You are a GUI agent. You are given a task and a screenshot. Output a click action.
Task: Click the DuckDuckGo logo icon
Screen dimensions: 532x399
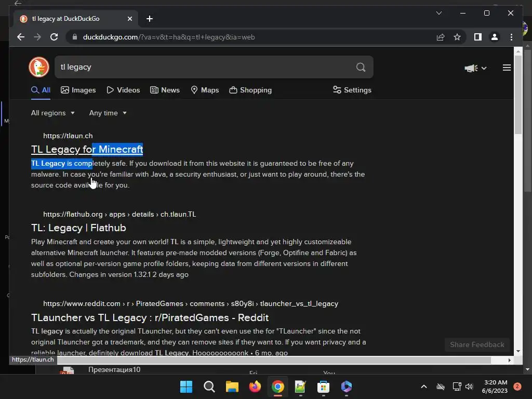click(39, 67)
